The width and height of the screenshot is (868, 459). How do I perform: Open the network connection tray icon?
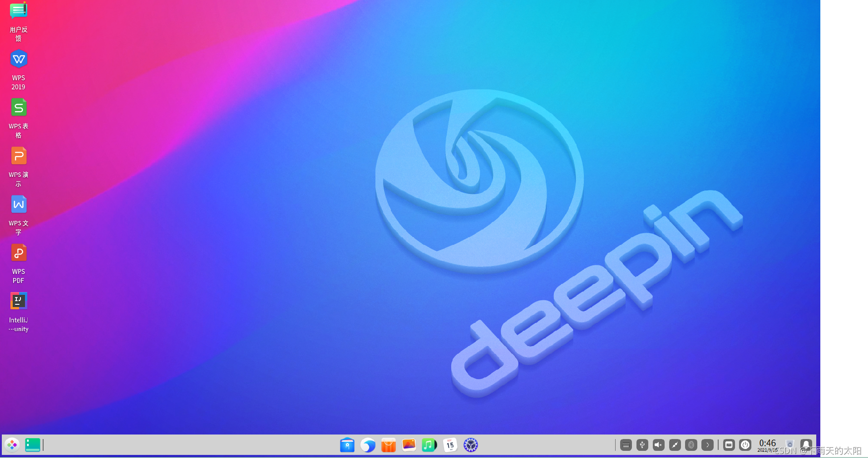[x=675, y=445]
